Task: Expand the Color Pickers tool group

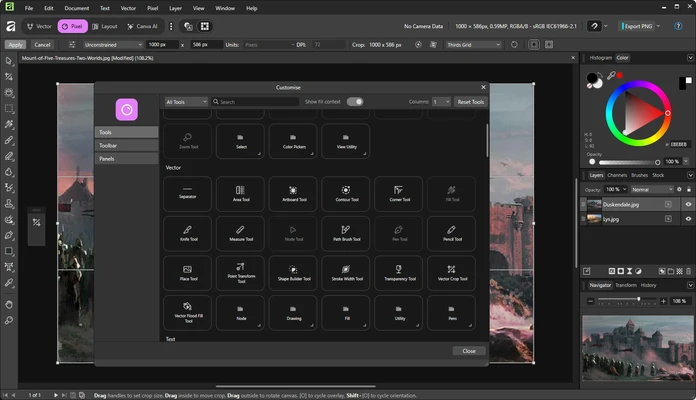Action: pyautogui.click(x=293, y=141)
